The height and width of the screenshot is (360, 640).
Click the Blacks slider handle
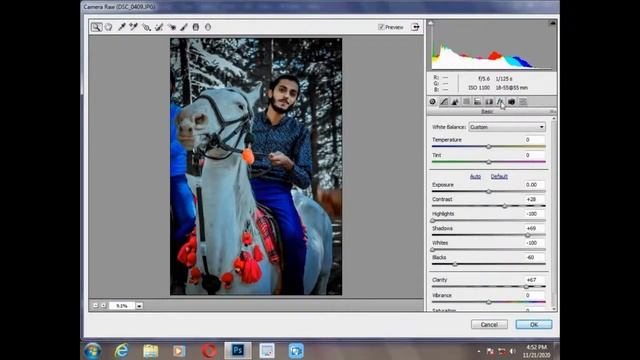pos(455,264)
